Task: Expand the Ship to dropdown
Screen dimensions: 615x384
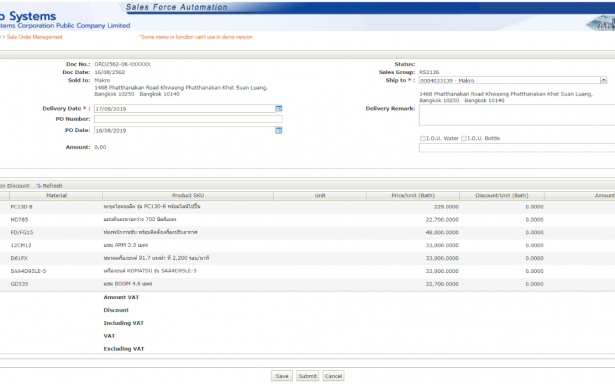Action: pyautogui.click(x=603, y=80)
